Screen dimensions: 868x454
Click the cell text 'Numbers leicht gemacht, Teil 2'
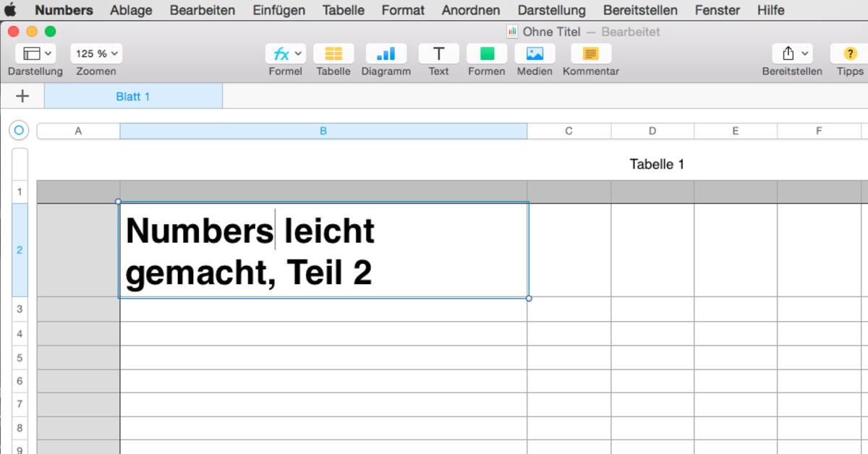(x=250, y=252)
